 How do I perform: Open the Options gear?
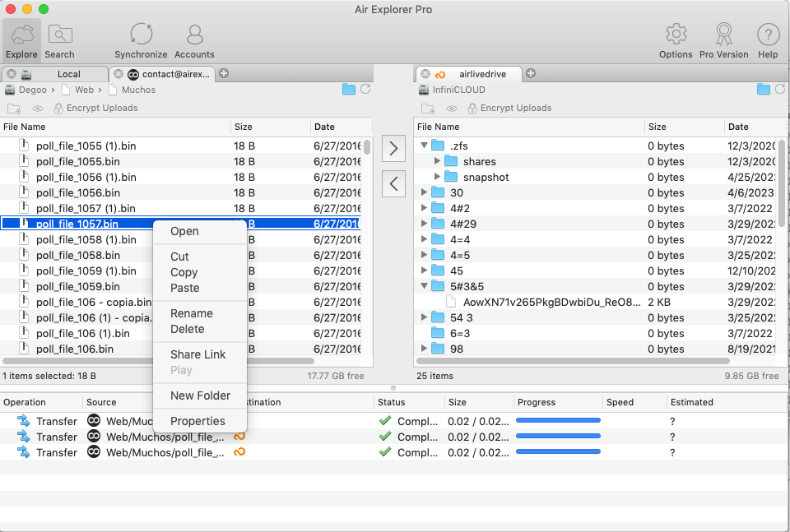[x=676, y=41]
